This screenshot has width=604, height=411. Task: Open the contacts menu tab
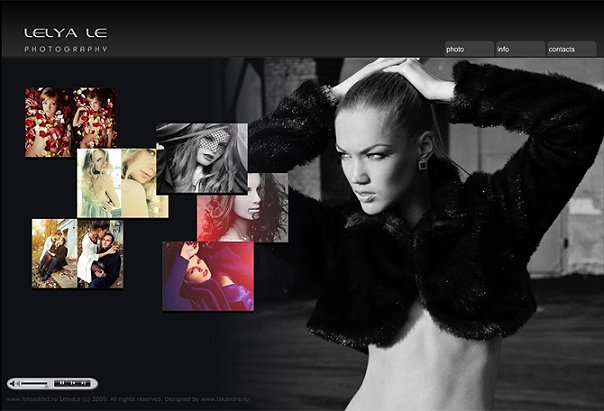pos(572,49)
